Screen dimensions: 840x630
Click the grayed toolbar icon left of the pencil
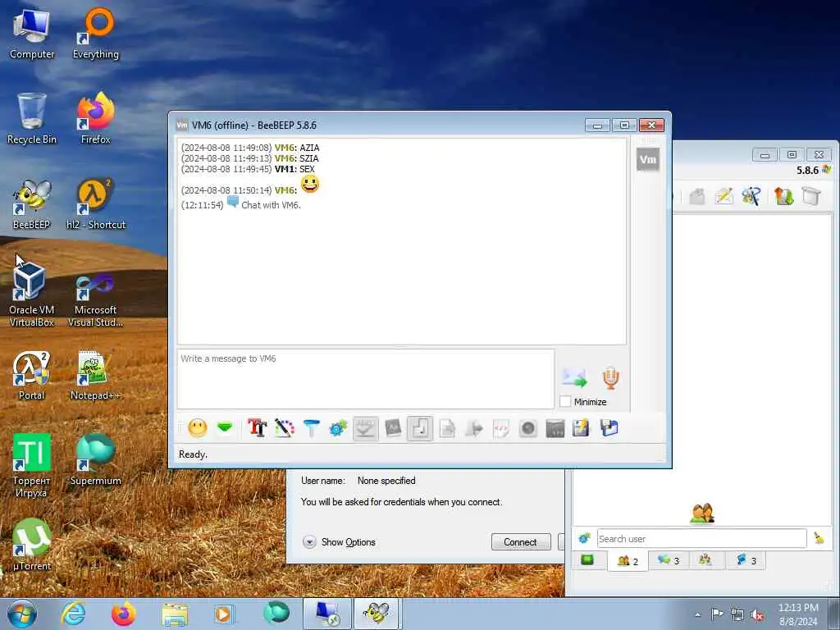coord(696,196)
